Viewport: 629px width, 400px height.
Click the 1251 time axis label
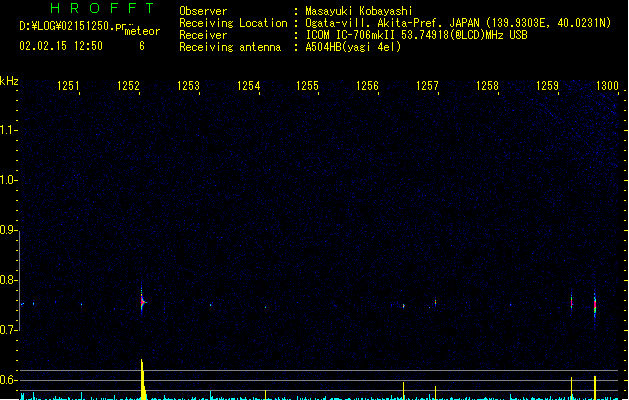(68, 86)
